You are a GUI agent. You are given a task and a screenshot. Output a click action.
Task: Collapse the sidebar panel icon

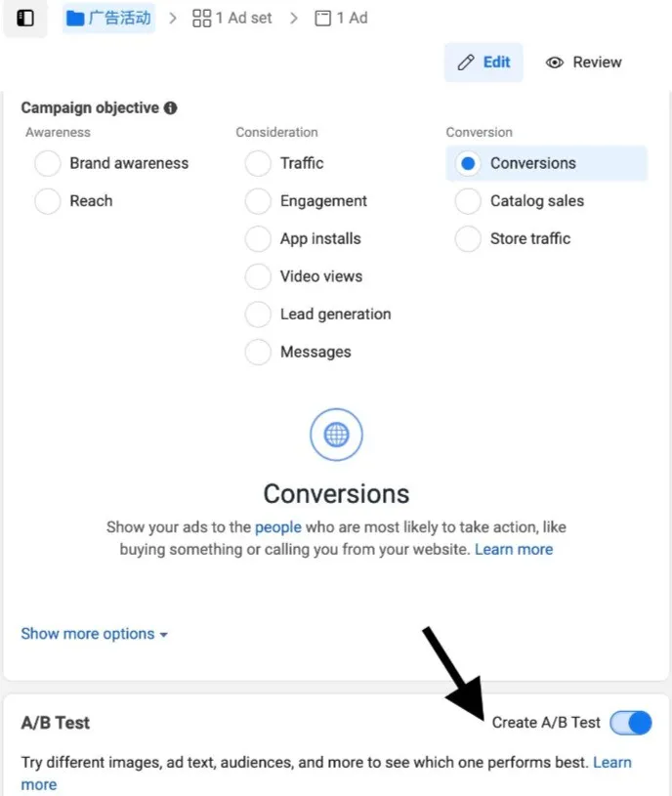24,19
